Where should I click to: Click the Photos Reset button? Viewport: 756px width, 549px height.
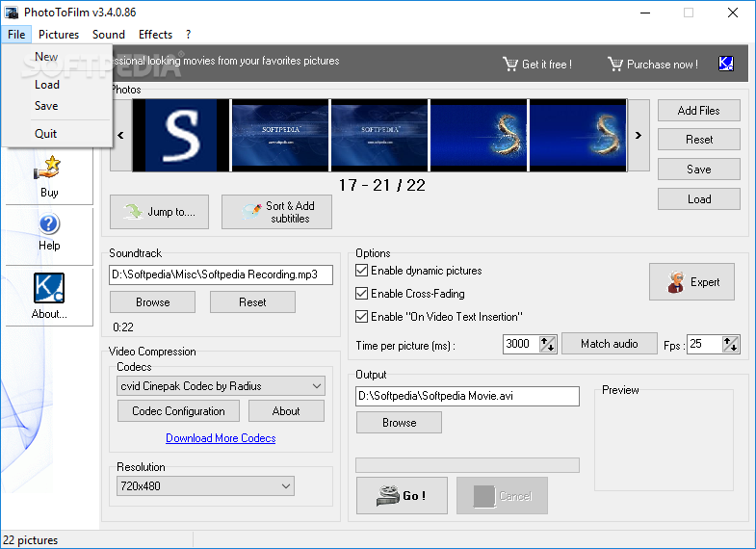(698, 140)
